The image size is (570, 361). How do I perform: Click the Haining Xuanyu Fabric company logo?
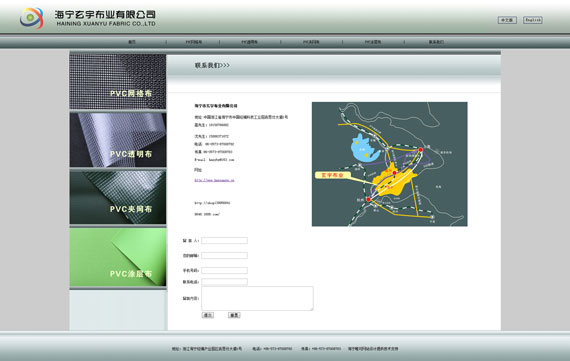[32, 18]
